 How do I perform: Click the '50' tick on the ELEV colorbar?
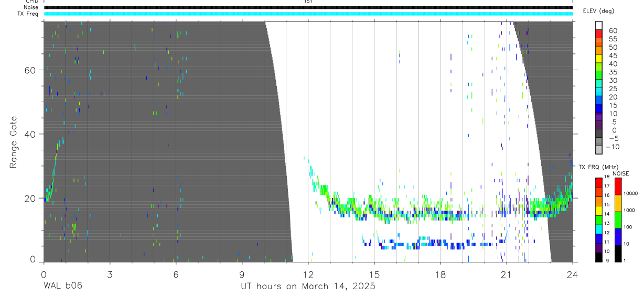(x=612, y=47)
